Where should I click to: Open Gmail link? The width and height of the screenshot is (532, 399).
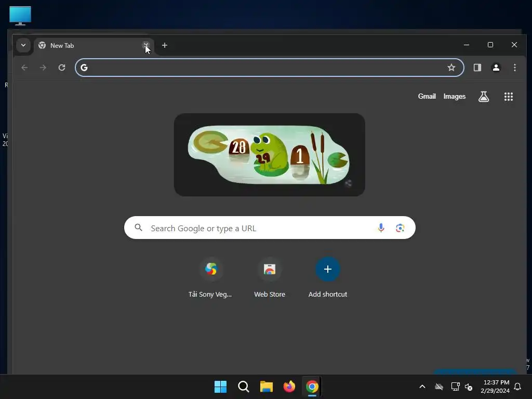427,96
